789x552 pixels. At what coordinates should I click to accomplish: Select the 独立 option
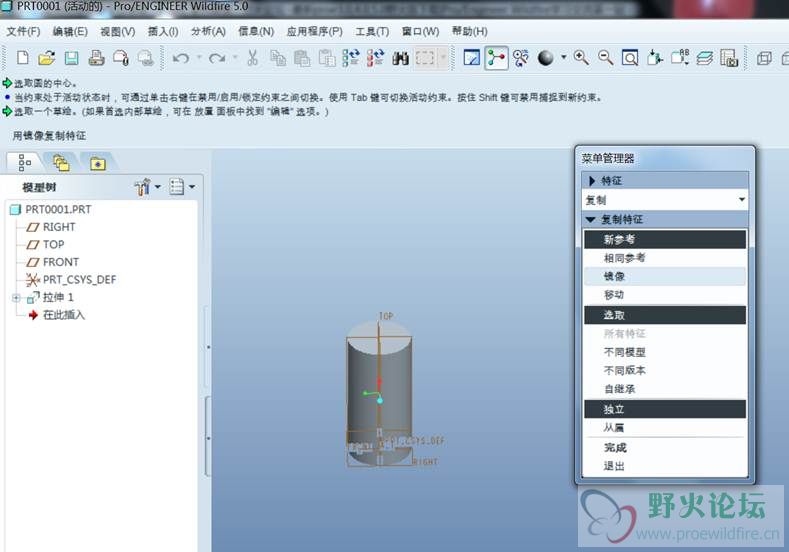coord(665,409)
